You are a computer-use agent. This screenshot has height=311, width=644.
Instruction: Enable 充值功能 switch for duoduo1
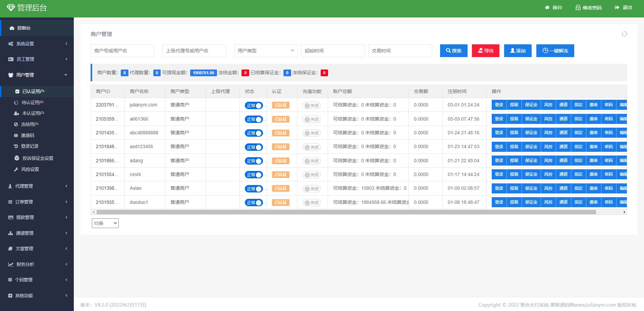pyautogui.click(x=312, y=203)
